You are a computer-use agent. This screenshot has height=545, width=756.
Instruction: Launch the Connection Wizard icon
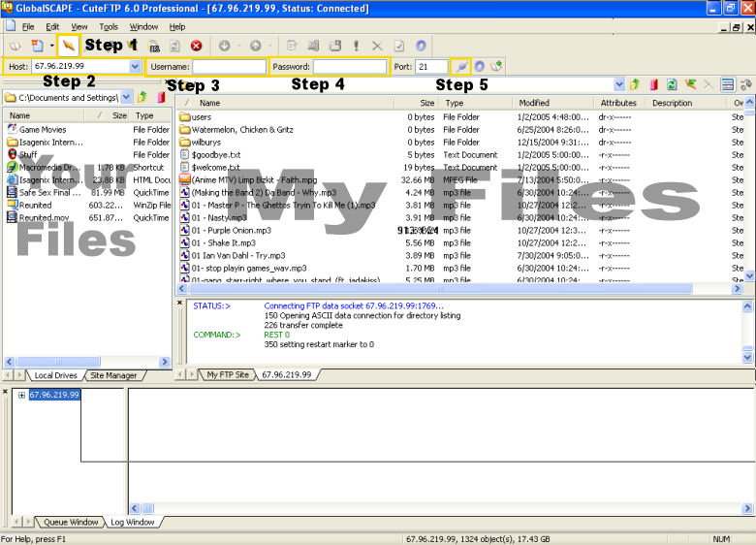click(68, 46)
